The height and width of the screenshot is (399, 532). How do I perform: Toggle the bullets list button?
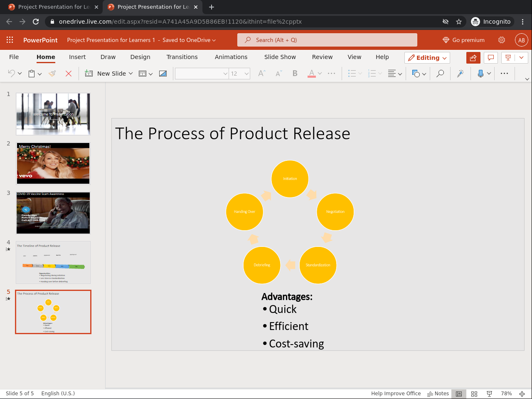tap(352, 74)
